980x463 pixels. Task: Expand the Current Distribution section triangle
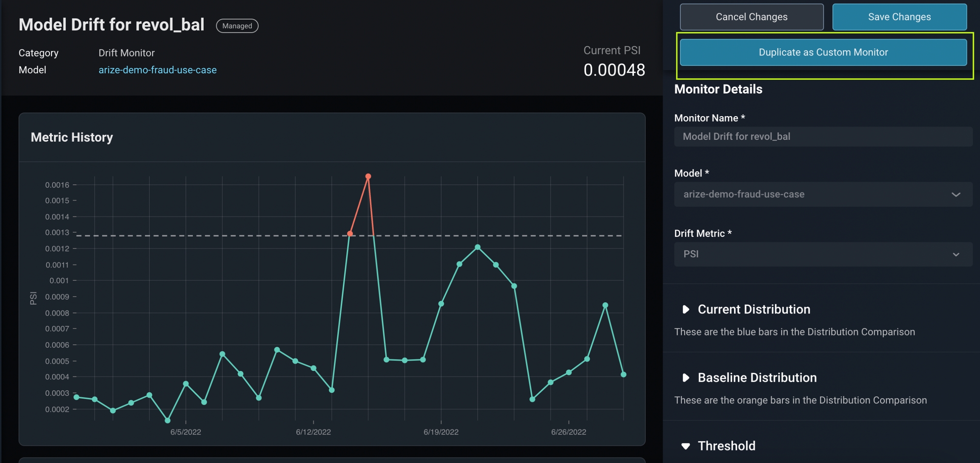click(x=685, y=309)
